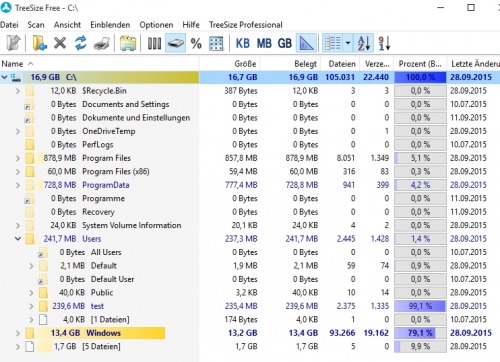
Task: Toggle the automatic units ruler icon
Action: coord(306,43)
